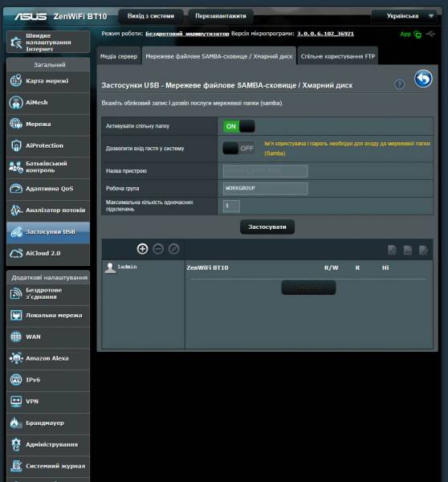Click the Робоча група WORKGROUP field

(266, 189)
